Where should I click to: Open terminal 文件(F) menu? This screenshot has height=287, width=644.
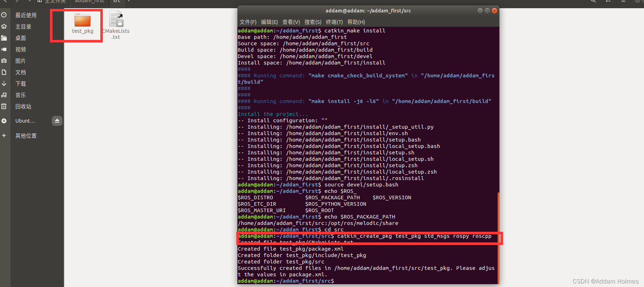(248, 22)
